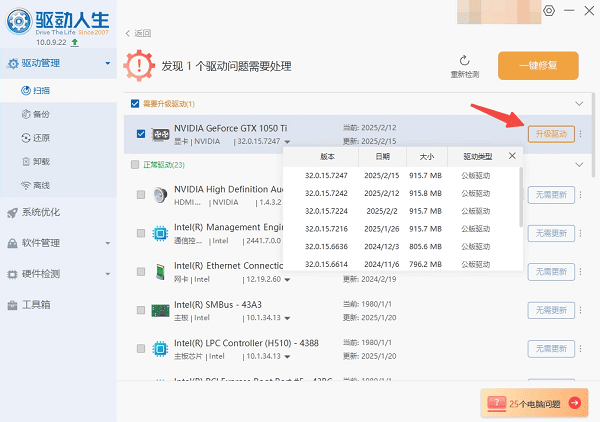Select 卸载 in the sidebar

tap(41, 161)
